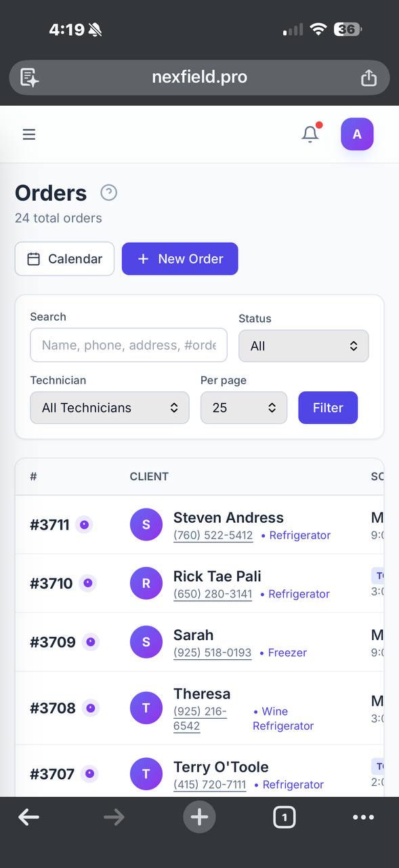Open the tab overview icon
This screenshot has width=399, height=868.
tap(284, 816)
